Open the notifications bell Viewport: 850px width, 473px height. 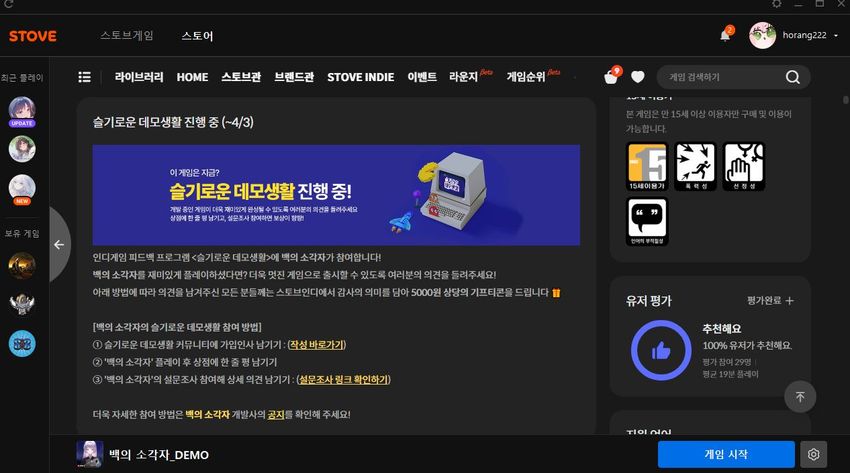pos(725,35)
